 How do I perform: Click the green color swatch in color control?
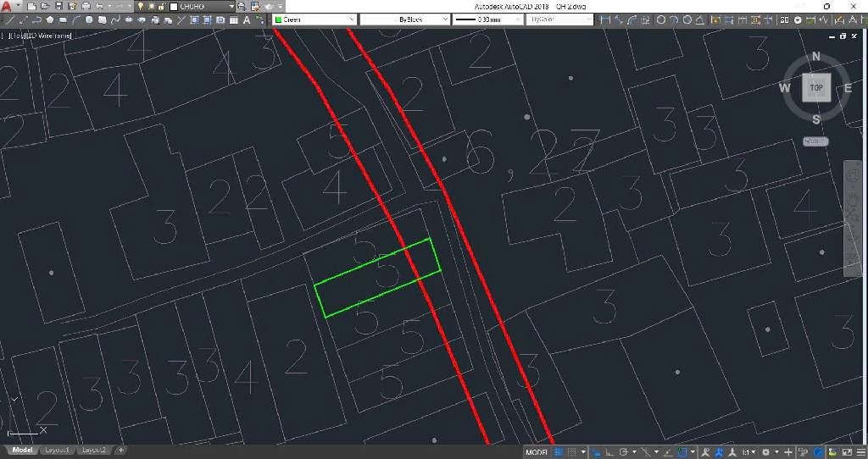point(278,19)
